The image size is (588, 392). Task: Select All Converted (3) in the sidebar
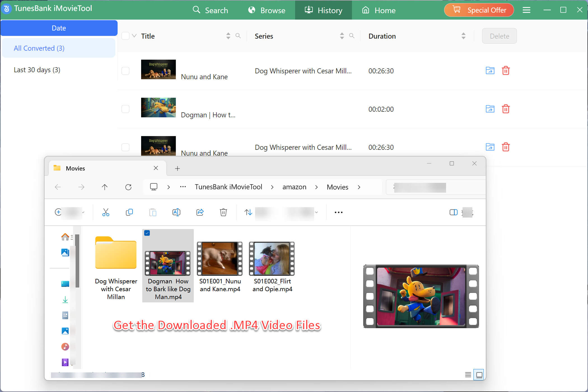coord(39,48)
